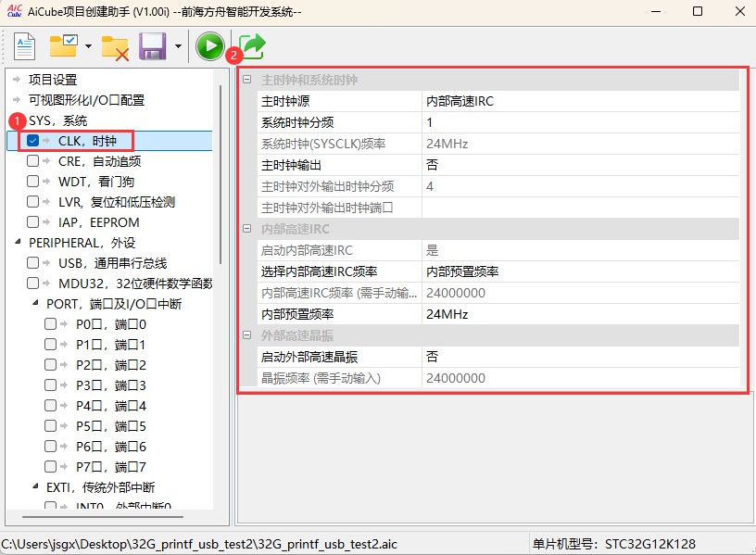The width and height of the screenshot is (756, 555).
Task: Save project with the floppy disk icon
Action: click(152, 46)
